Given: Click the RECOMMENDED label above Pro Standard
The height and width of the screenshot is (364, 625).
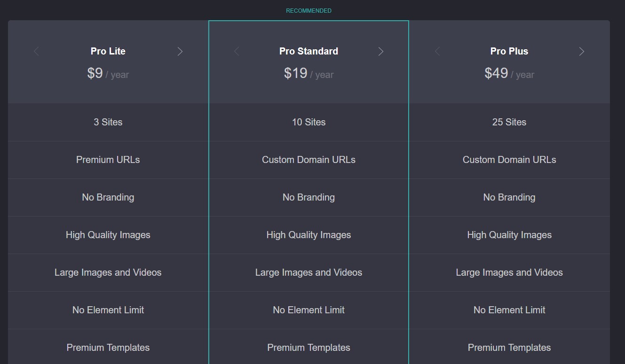Looking at the screenshot, I should coord(309,11).
